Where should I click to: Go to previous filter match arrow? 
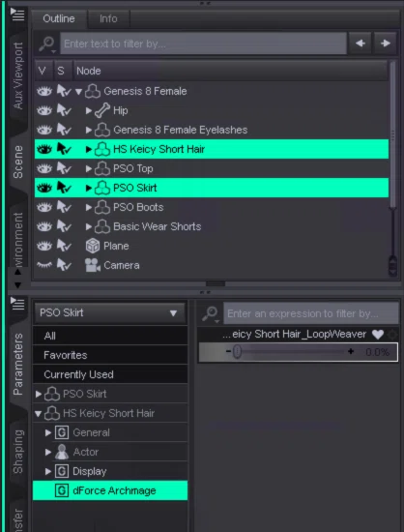[361, 44]
